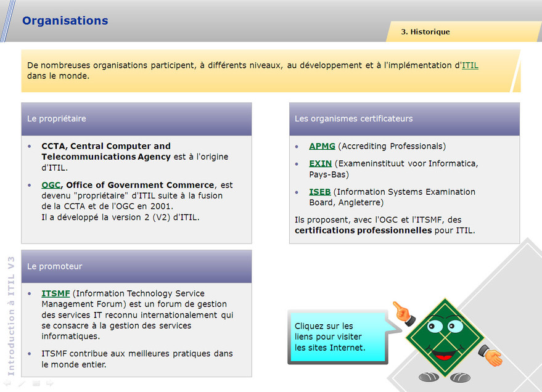Select the "3. Historique" tab
This screenshot has width=542, height=392.
[425, 31]
